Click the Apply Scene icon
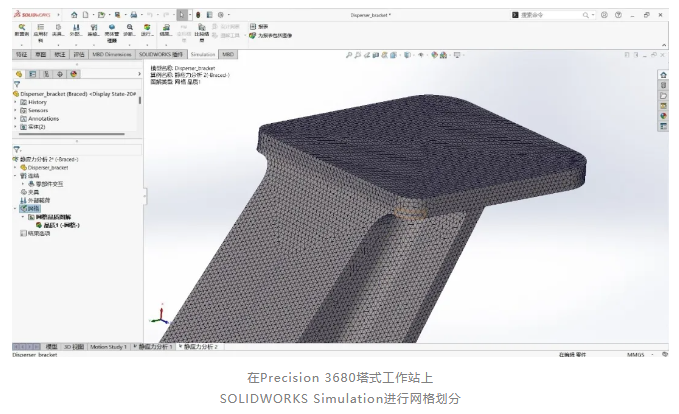Image resolution: width=679 pixels, height=414 pixels. click(443, 55)
